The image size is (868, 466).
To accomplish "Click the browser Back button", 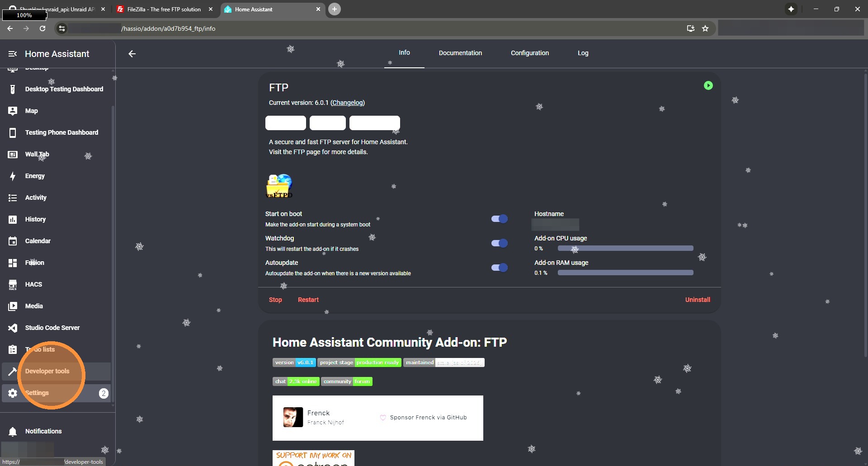I will (x=10, y=28).
